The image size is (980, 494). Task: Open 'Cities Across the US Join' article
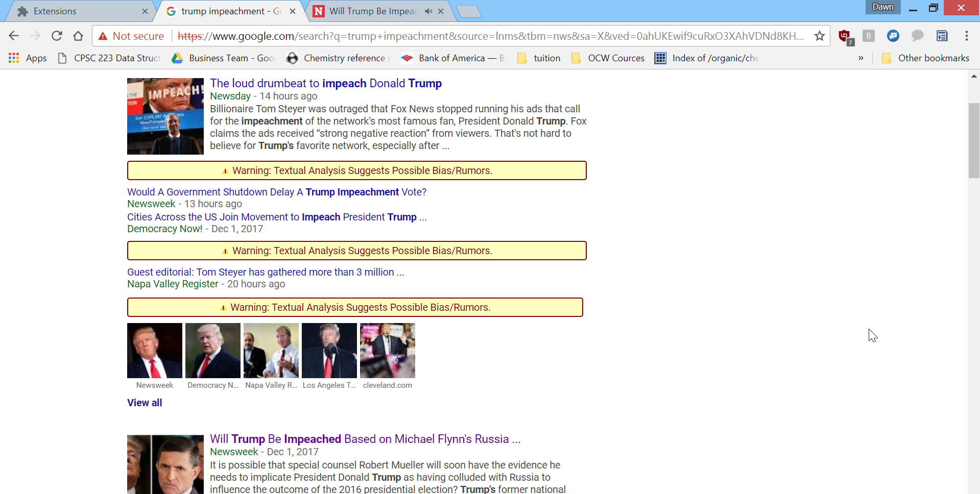click(277, 217)
